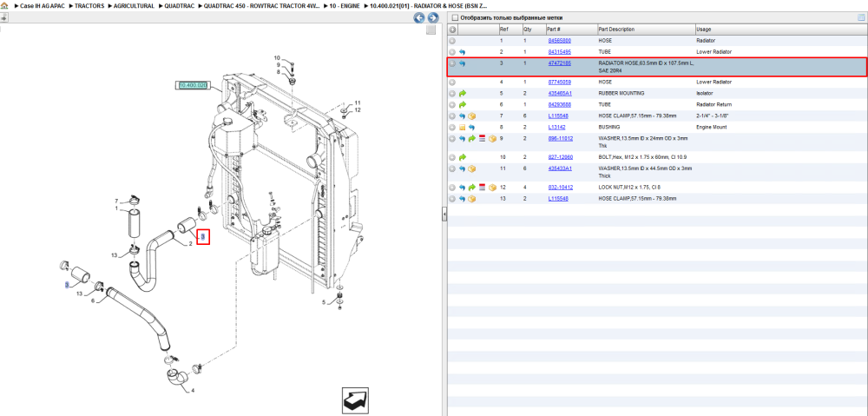Navigate to previous diagram with left arrow
This screenshot has width=868, height=416.
pyautogui.click(x=419, y=17)
